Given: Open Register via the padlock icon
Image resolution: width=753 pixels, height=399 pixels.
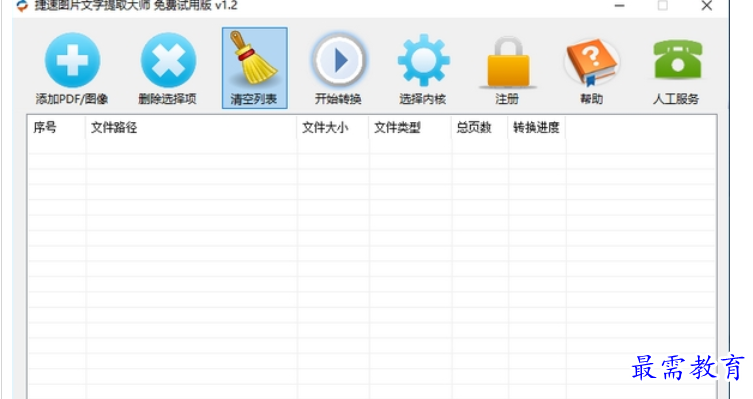Looking at the screenshot, I should [508, 62].
